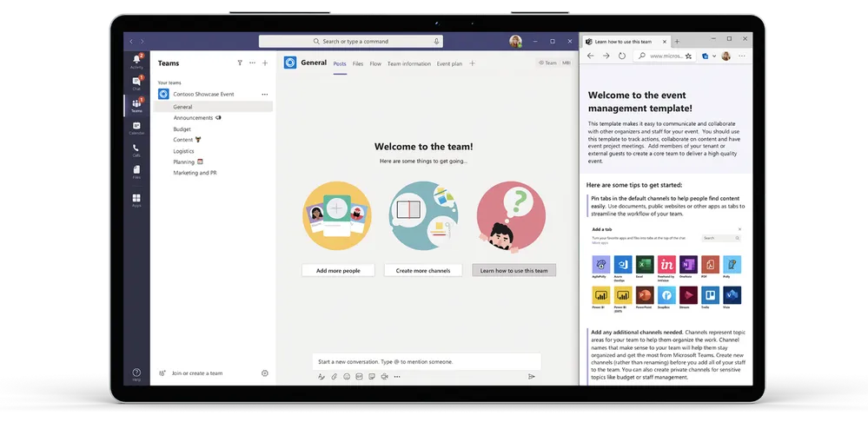Open the General channel
Viewport: 868px width, 422px height.
(x=213, y=107)
